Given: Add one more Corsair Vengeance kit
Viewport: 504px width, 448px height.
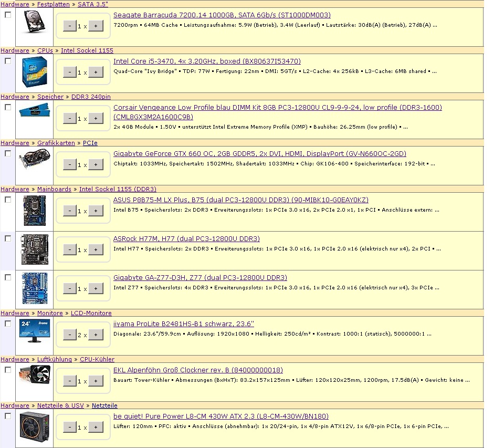Looking at the screenshot, I should pyautogui.click(x=96, y=119).
